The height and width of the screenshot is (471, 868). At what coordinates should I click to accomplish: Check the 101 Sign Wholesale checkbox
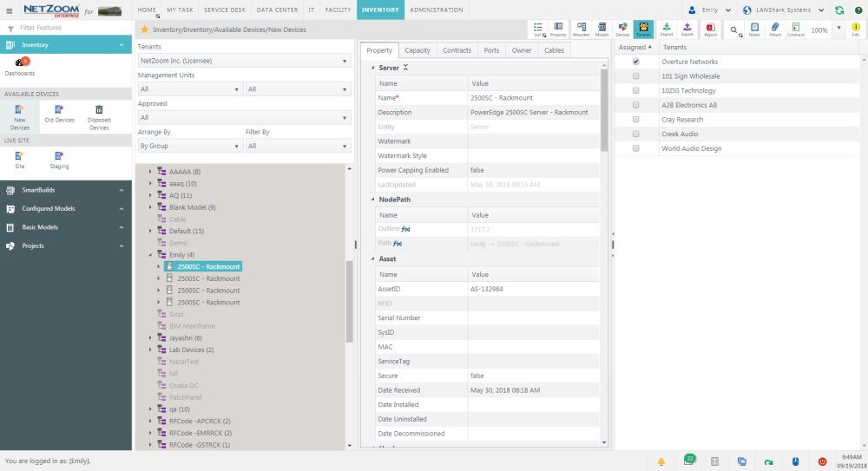pos(636,76)
